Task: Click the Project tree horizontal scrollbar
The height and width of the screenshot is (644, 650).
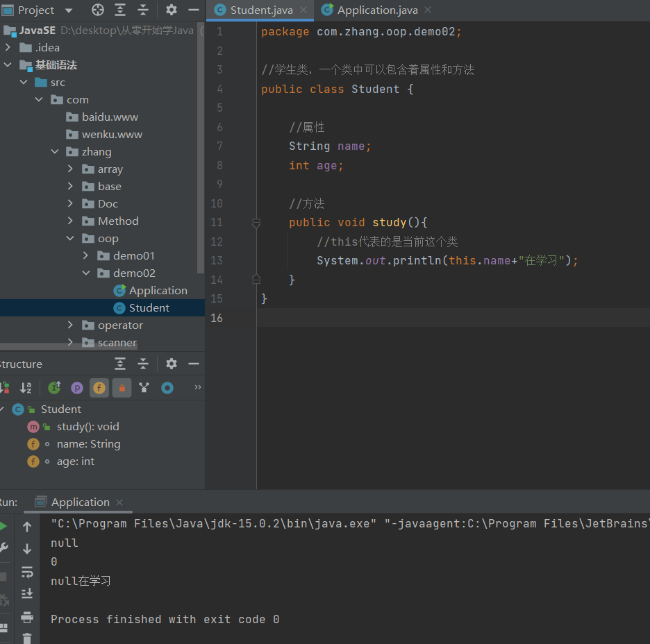Action: 68,346
